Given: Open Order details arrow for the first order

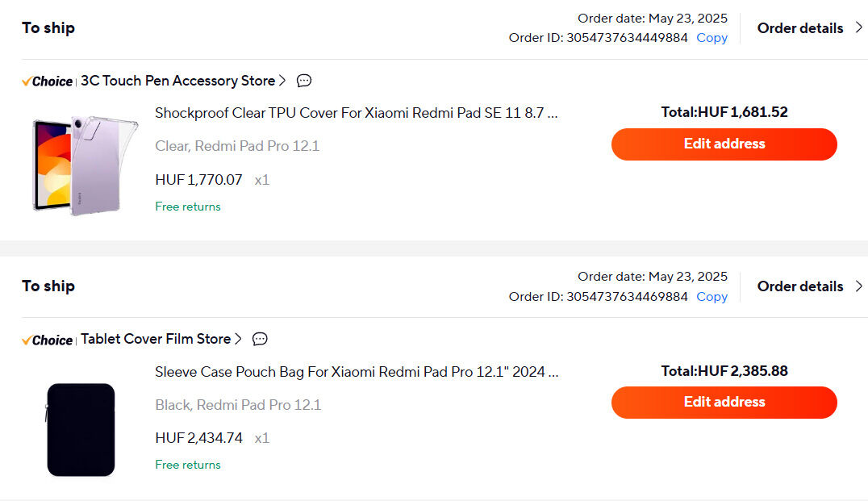Looking at the screenshot, I should (858, 27).
